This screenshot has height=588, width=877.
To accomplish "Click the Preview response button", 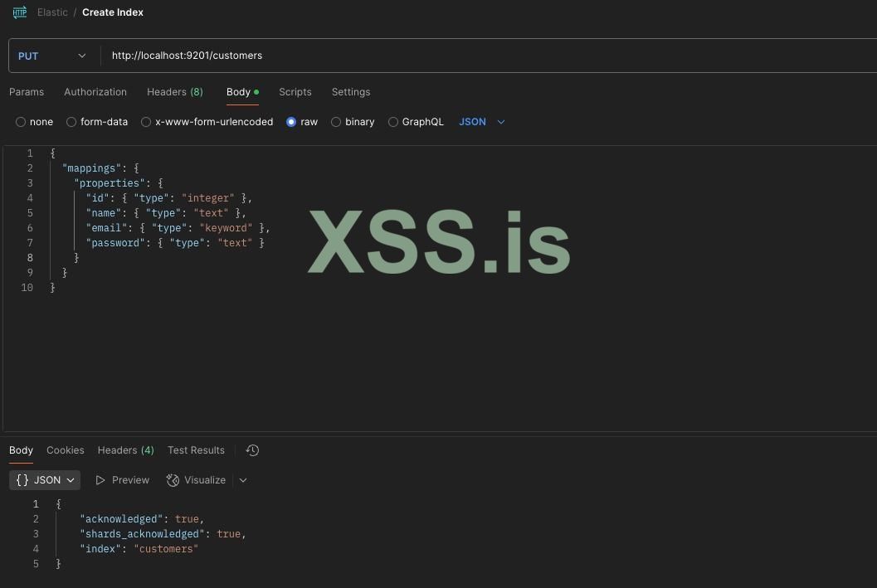I will coord(122,480).
